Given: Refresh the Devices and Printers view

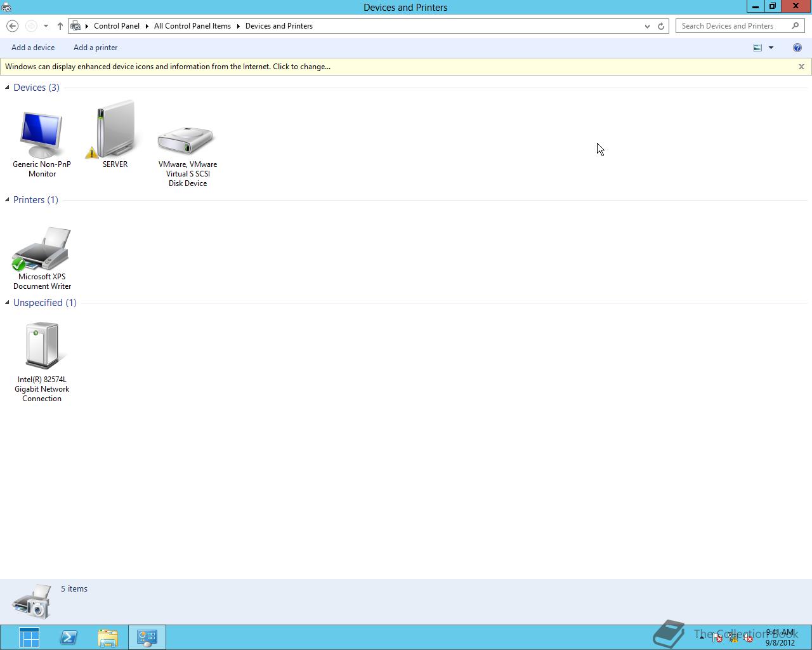Looking at the screenshot, I should point(661,26).
